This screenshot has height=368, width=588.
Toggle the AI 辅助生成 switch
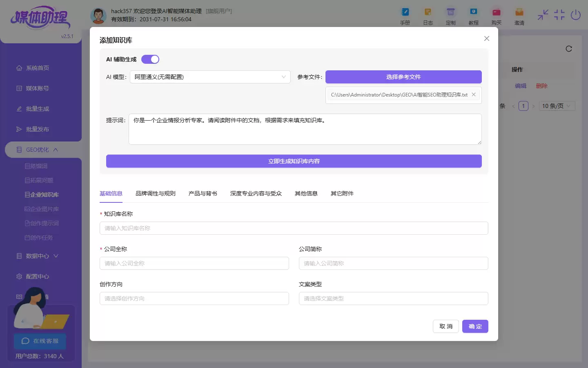pyautogui.click(x=150, y=59)
